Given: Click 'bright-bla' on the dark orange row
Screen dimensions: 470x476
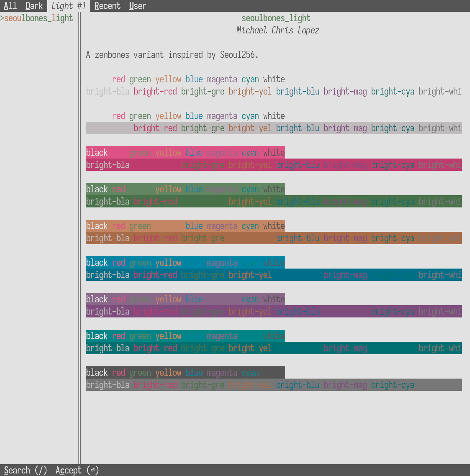Looking at the screenshot, I should [108, 238].
